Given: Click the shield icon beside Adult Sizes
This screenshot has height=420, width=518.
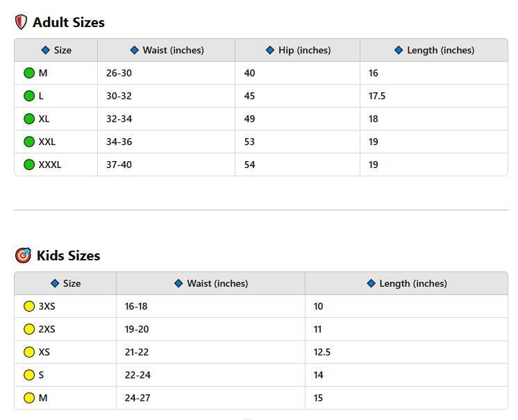Looking at the screenshot, I should click(21, 22).
